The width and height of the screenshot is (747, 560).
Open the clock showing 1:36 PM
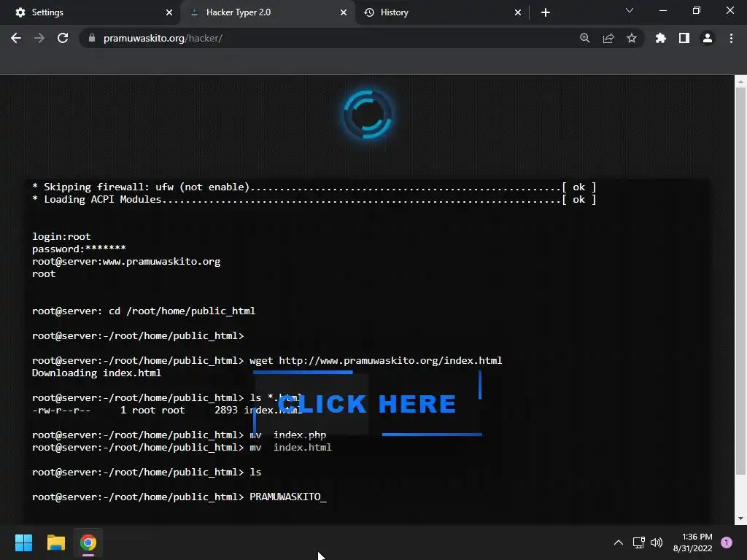pyautogui.click(x=693, y=542)
